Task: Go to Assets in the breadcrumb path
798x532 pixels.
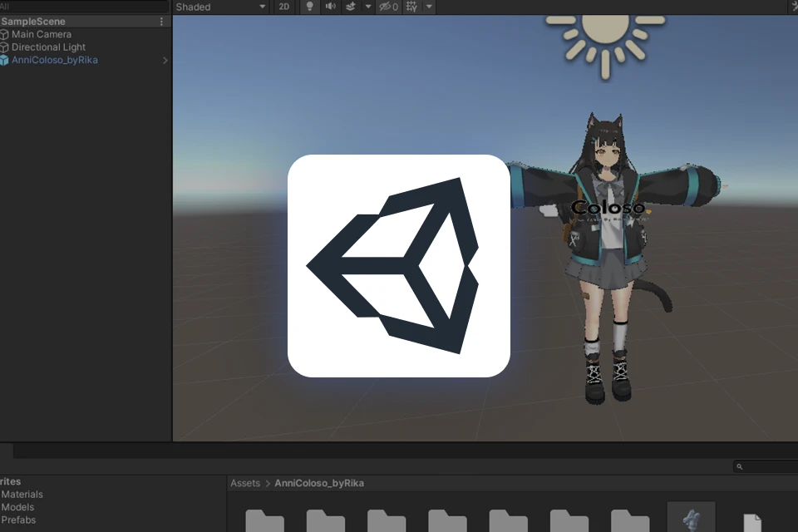Action: pos(244,483)
